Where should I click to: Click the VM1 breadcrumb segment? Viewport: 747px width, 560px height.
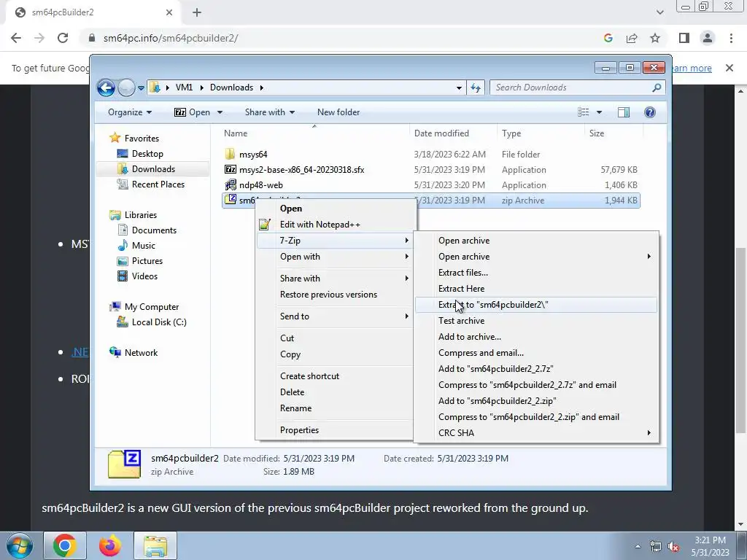click(x=184, y=87)
